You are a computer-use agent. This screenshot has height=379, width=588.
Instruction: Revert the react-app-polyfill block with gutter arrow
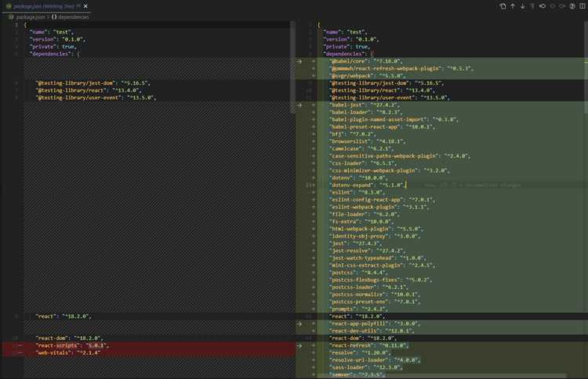299,323
